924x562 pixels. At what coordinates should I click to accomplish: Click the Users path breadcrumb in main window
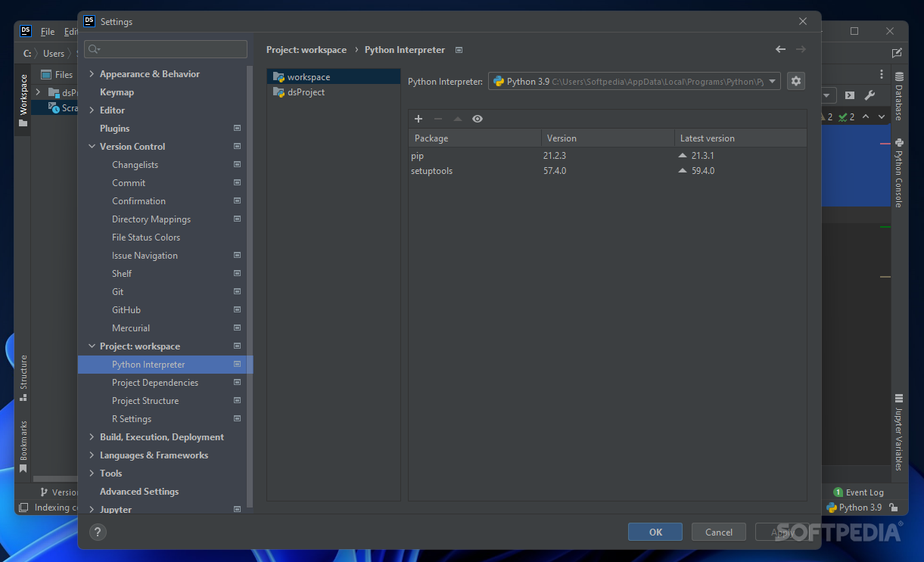54,53
